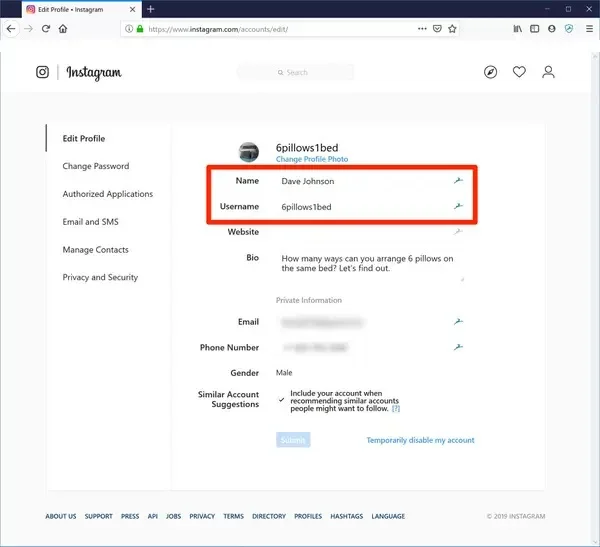
Task: Toggle Similar Account Suggestions checkbox
Action: coord(281,398)
